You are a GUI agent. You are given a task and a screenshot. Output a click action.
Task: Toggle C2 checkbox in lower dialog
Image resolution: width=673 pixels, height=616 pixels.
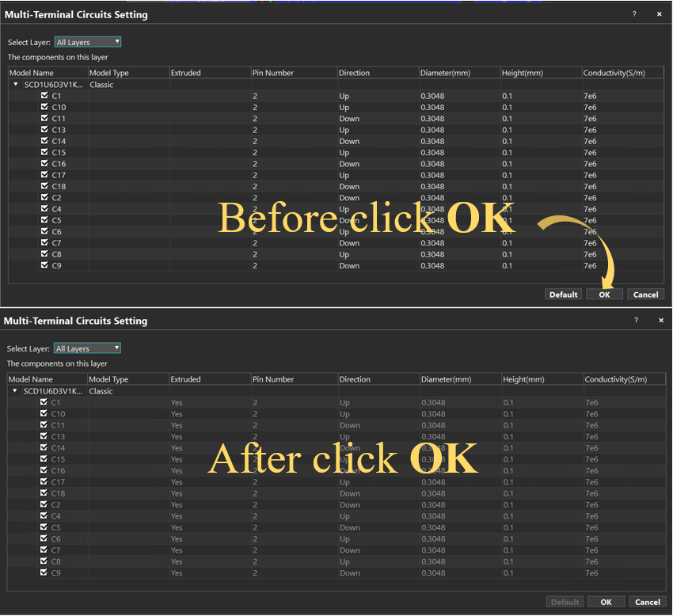[44, 504]
